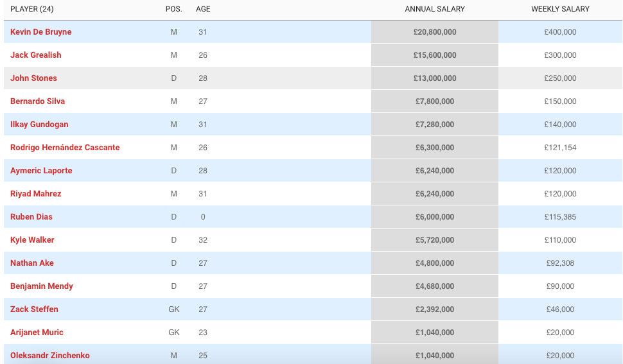
Task: Sort by Player (24) column header
Action: pyautogui.click(x=31, y=9)
